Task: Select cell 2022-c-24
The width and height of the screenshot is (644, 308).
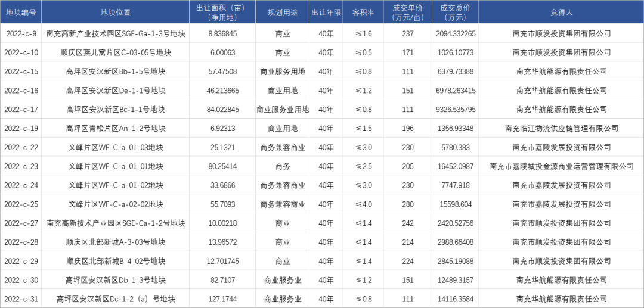Action: pos(21,185)
